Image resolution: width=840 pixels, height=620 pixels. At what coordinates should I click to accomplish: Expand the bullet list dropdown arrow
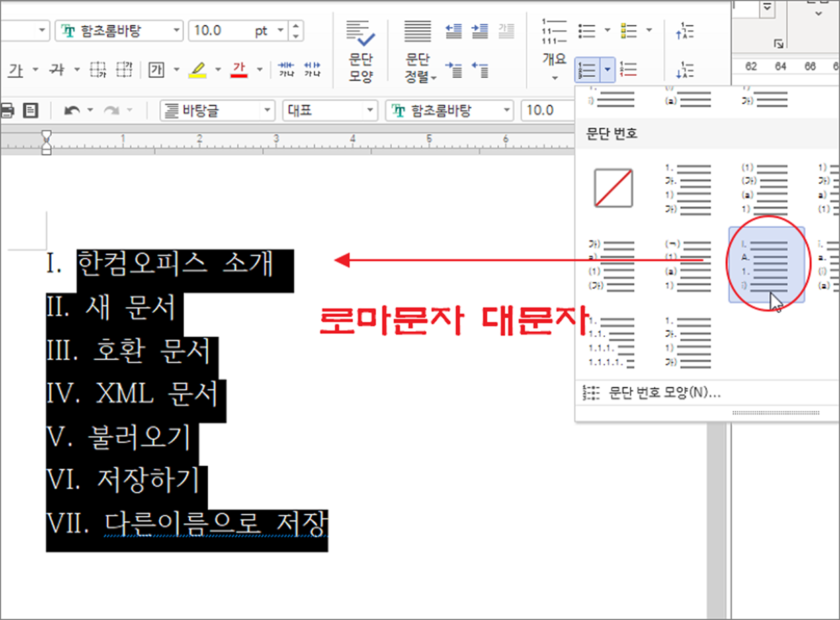click(607, 30)
